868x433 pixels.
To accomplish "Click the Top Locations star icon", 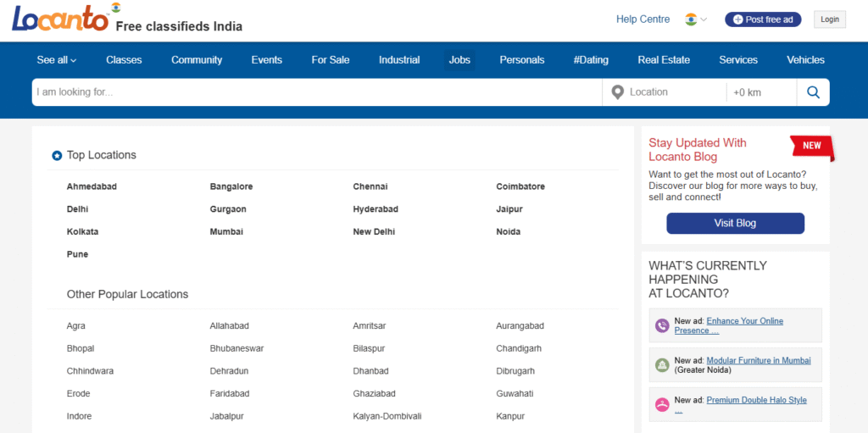I will click(x=57, y=156).
